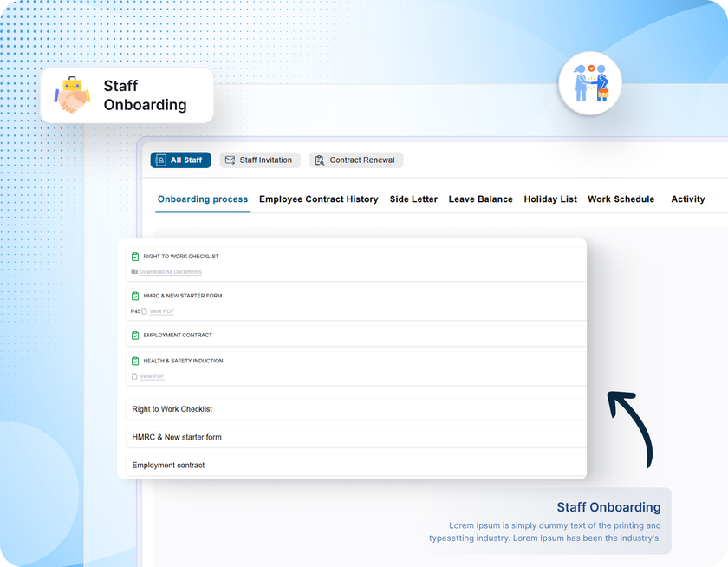Click the Download All Documents link

click(x=171, y=272)
